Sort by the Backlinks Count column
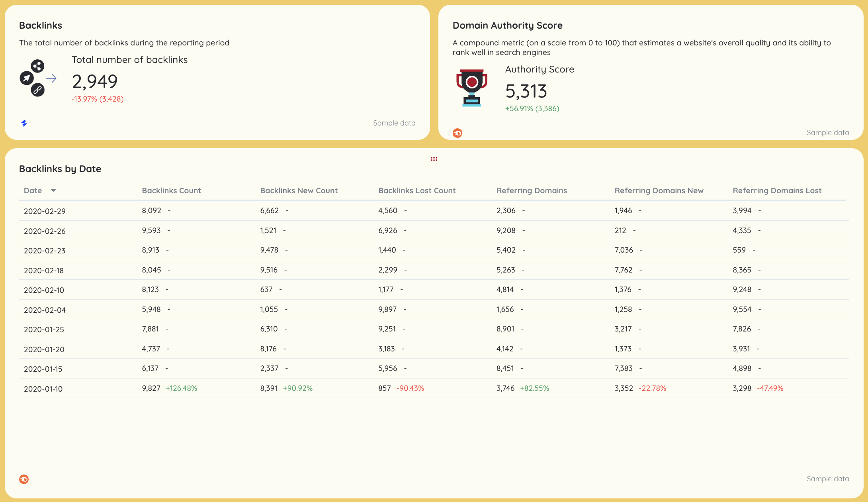Viewport: 868px width, 502px height. pos(171,190)
